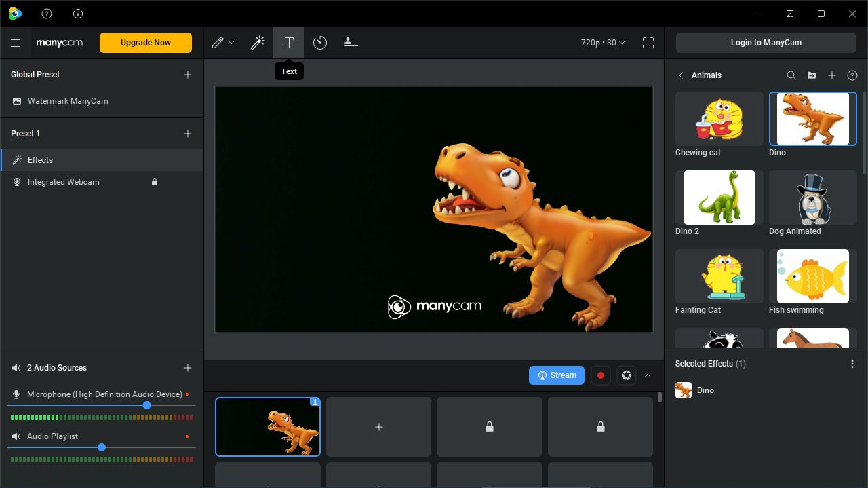868x488 pixels.
Task: Click the Upgrade Now button
Action: [x=146, y=43]
